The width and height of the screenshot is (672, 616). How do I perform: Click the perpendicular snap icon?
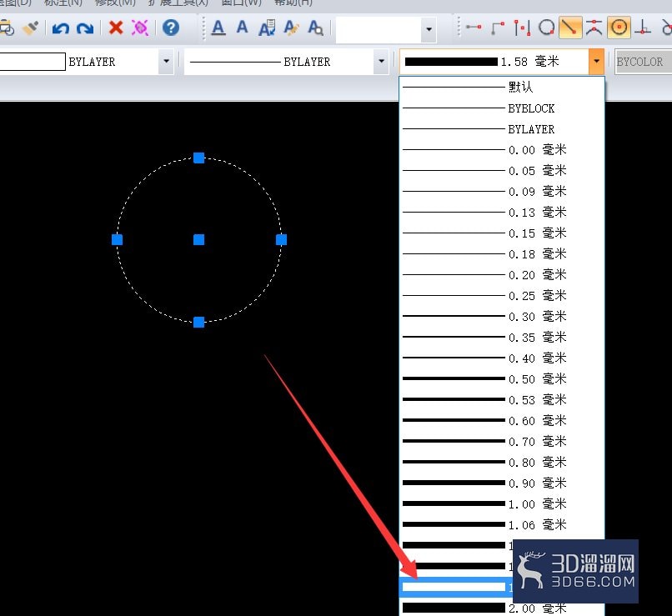643,28
